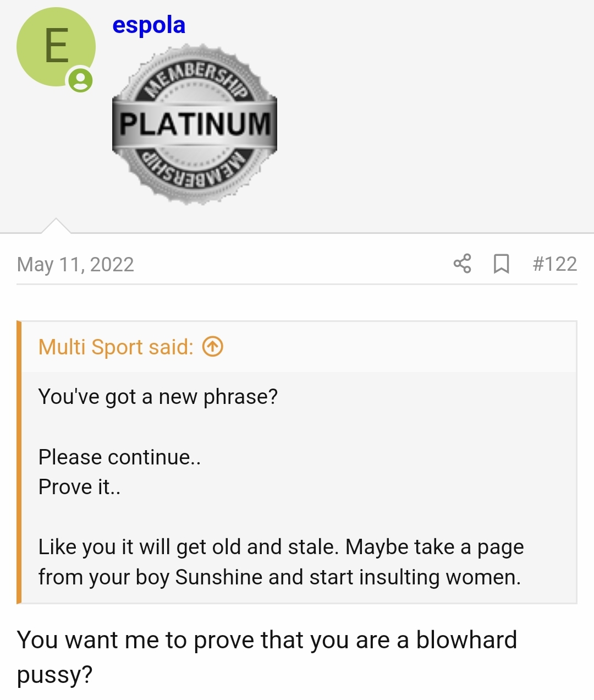Open espola's avatar with letter E
Image resolution: width=594 pixels, height=700 pixels.
pos(55,46)
